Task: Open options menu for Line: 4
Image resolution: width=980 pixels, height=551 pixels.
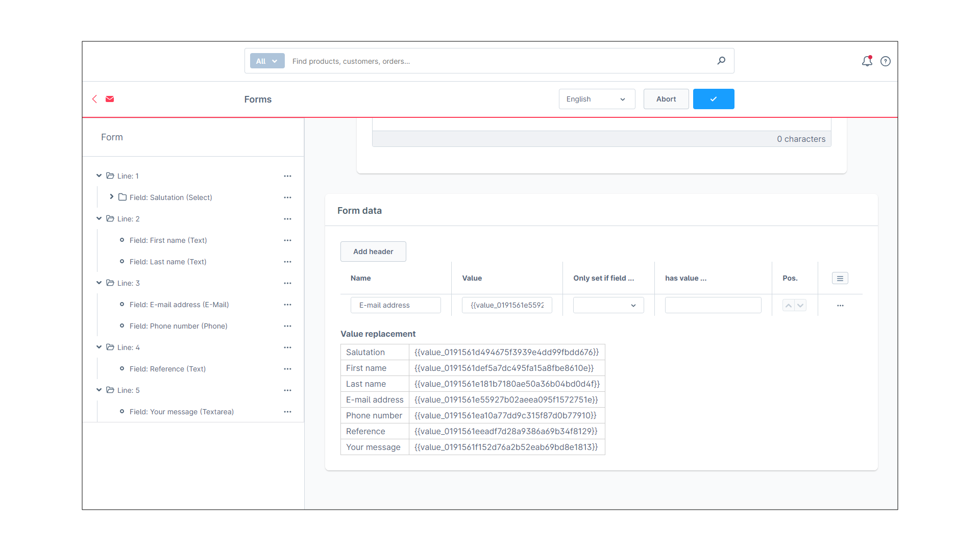Action: [x=287, y=347]
